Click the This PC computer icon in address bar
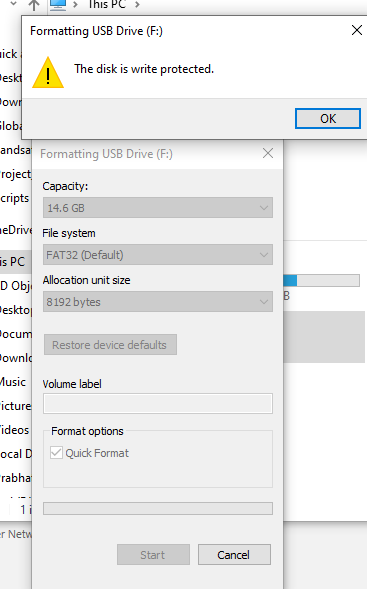The height and width of the screenshot is (589, 367). tap(58, 5)
